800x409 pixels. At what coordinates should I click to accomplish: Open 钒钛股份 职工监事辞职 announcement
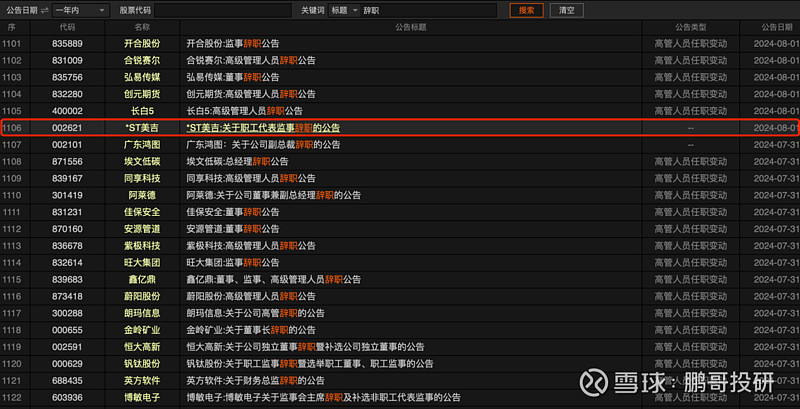(310, 364)
